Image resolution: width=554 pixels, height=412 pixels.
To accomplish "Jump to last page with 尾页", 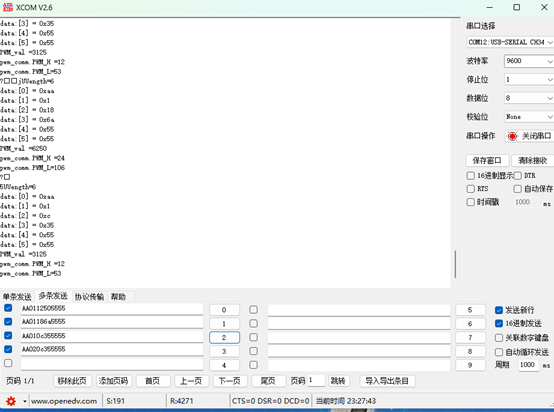I will click(x=268, y=381).
